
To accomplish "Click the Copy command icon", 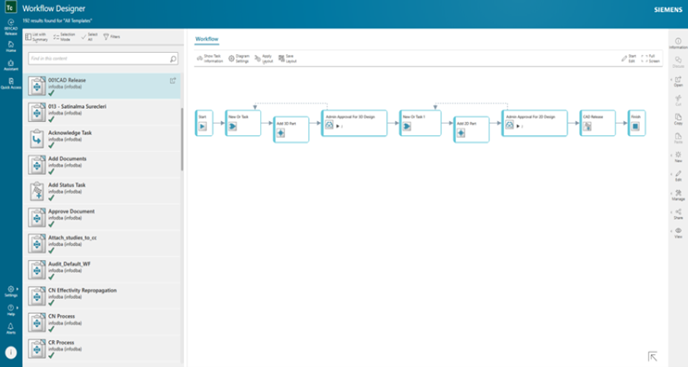I will tap(678, 119).
